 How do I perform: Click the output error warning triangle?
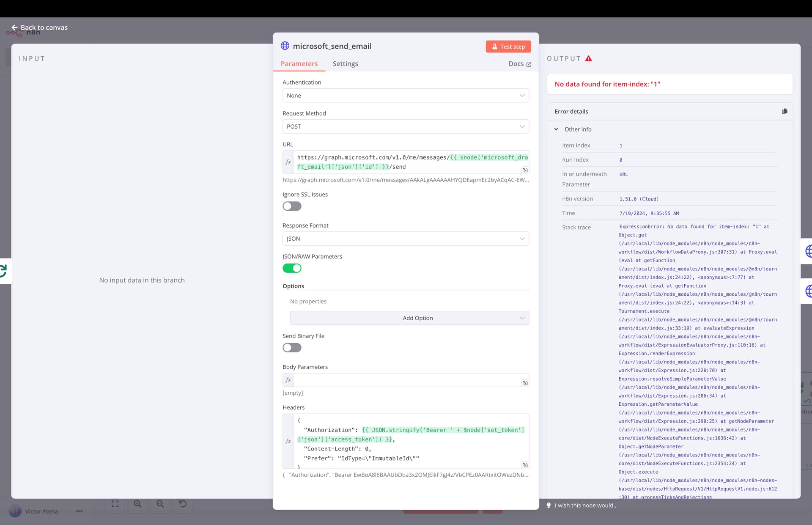pos(588,58)
